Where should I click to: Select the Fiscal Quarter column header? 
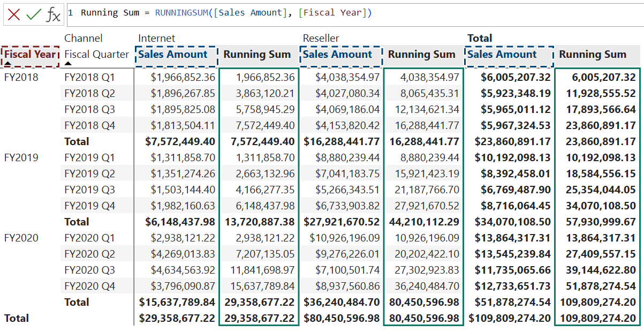click(x=96, y=54)
